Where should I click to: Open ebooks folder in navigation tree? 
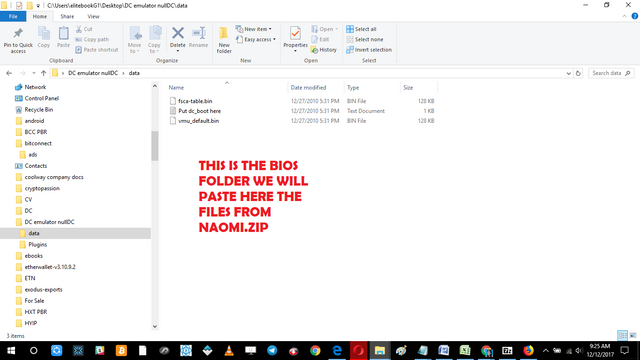pyautogui.click(x=33, y=256)
